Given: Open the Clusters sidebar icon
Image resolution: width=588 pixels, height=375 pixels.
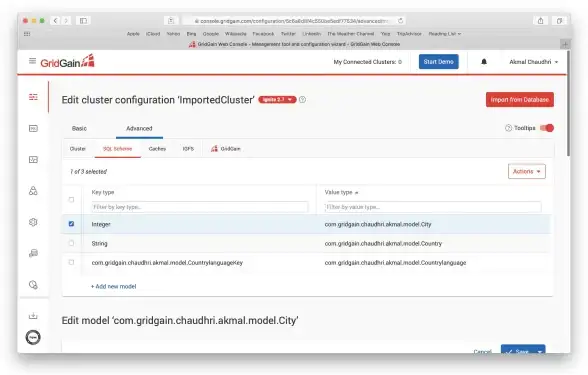Looking at the screenshot, I should pyautogui.click(x=33, y=191).
